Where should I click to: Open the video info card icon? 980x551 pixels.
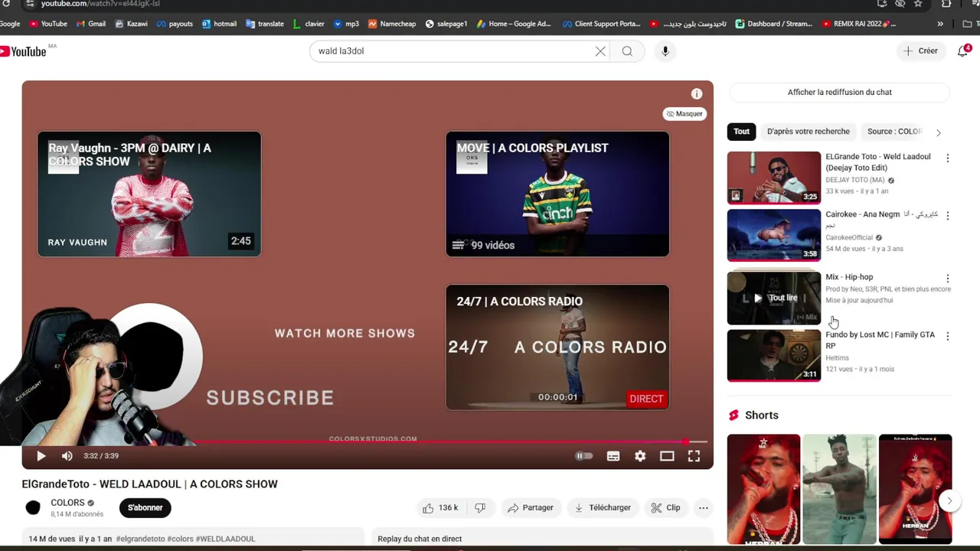[696, 93]
